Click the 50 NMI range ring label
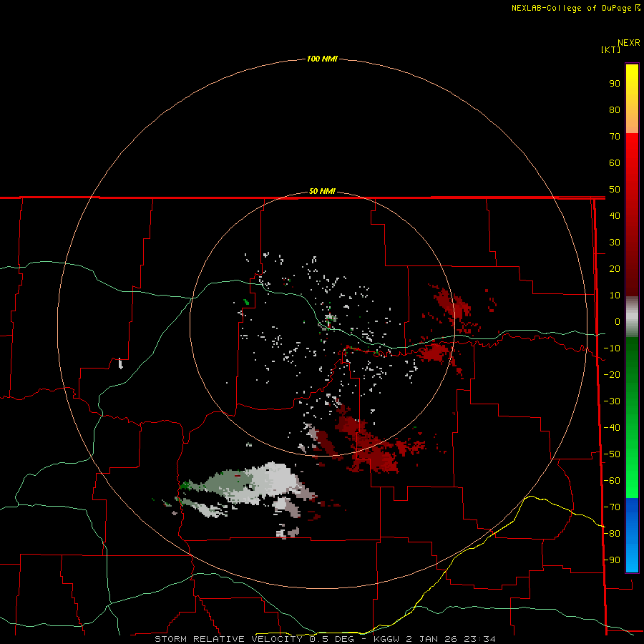 point(322,191)
